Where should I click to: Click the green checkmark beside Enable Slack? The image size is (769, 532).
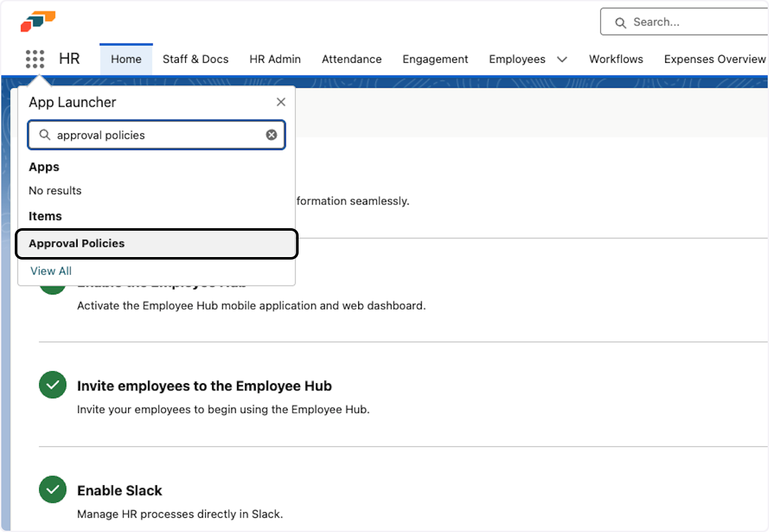(x=53, y=489)
